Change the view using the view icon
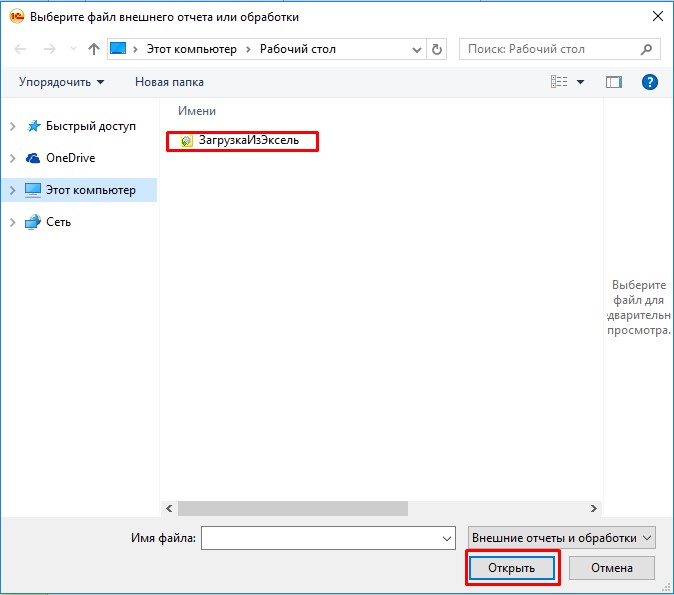674x595 pixels. click(559, 81)
